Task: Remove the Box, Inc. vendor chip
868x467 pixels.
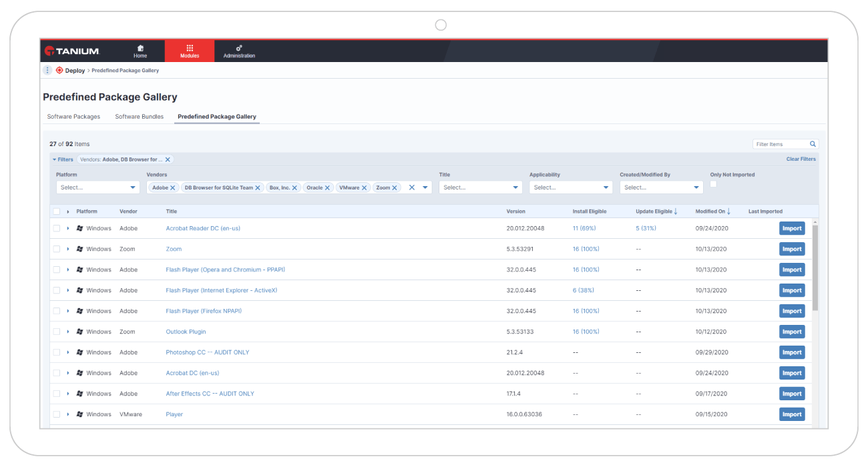Action: click(x=294, y=188)
